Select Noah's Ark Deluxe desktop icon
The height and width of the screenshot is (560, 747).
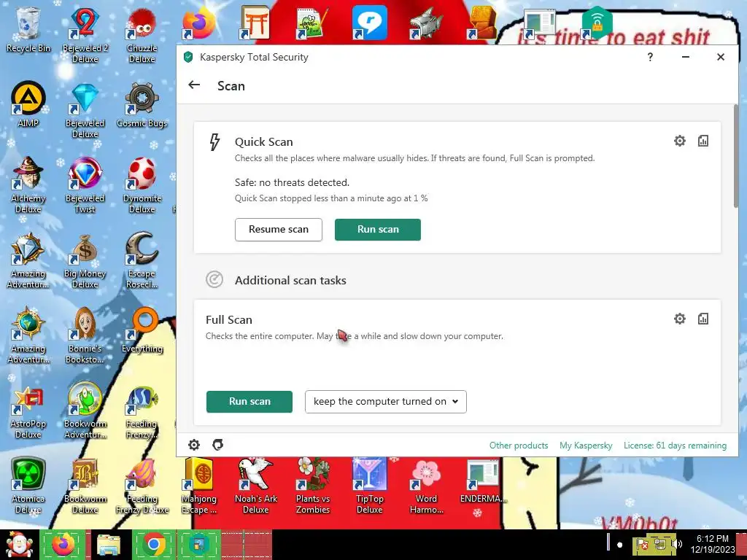(256, 485)
